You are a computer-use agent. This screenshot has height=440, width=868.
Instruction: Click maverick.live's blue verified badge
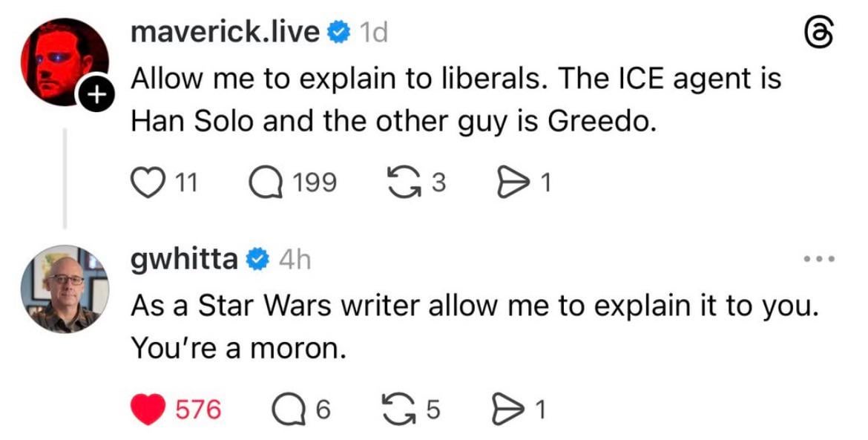pyautogui.click(x=338, y=32)
